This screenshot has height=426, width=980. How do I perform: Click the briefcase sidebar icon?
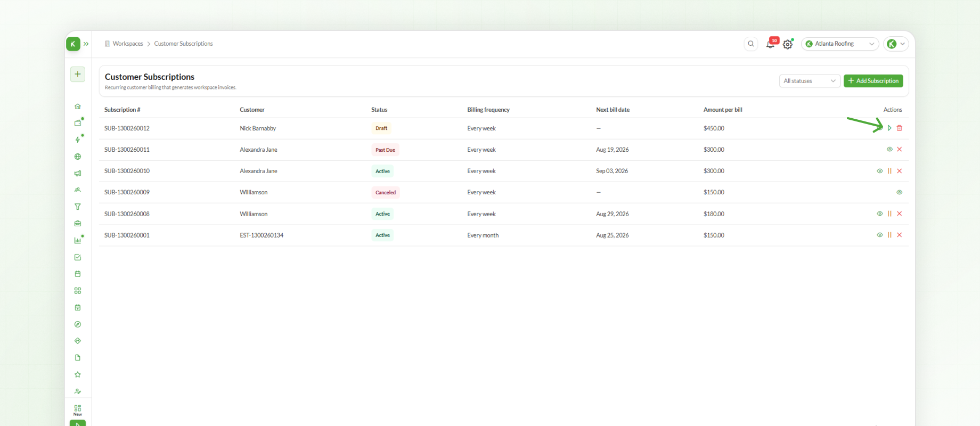tap(78, 224)
